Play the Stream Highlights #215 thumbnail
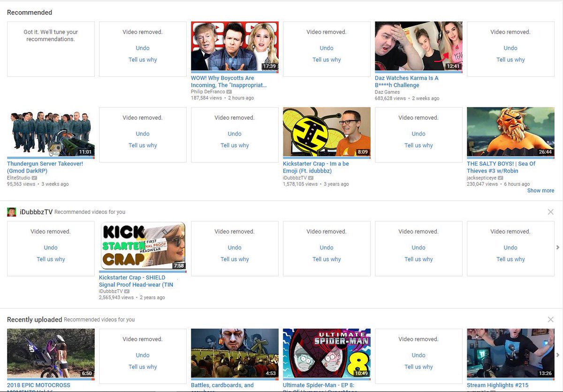Image resolution: width=563 pixels, height=392 pixels. 510,353
